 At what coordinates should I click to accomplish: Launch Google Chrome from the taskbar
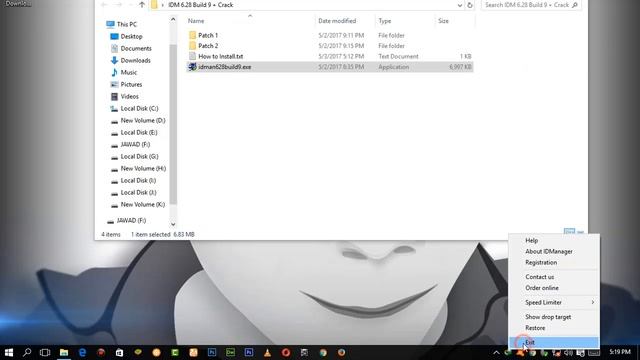click(323, 352)
